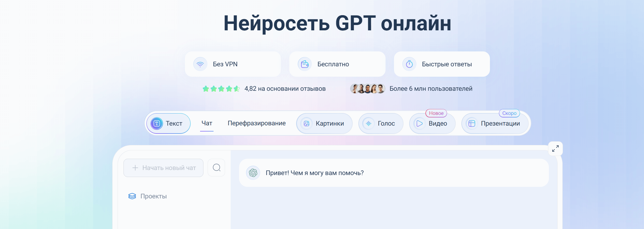Select the Презентации tab

tap(495, 123)
